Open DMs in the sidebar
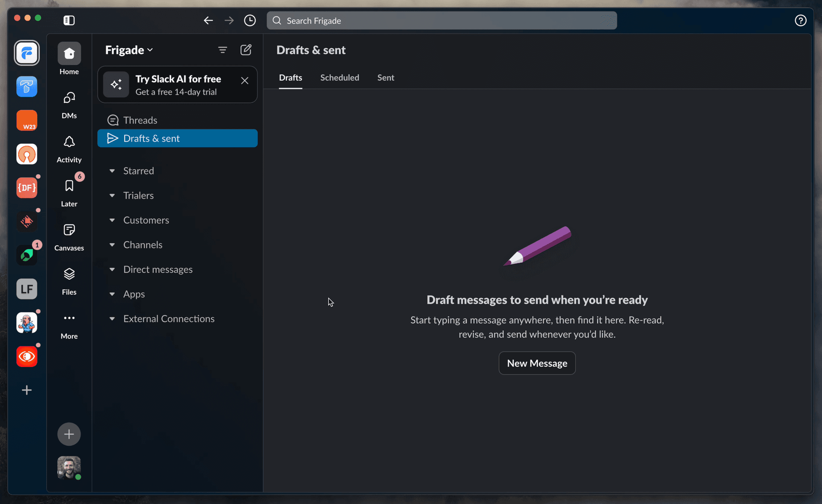 click(x=69, y=105)
